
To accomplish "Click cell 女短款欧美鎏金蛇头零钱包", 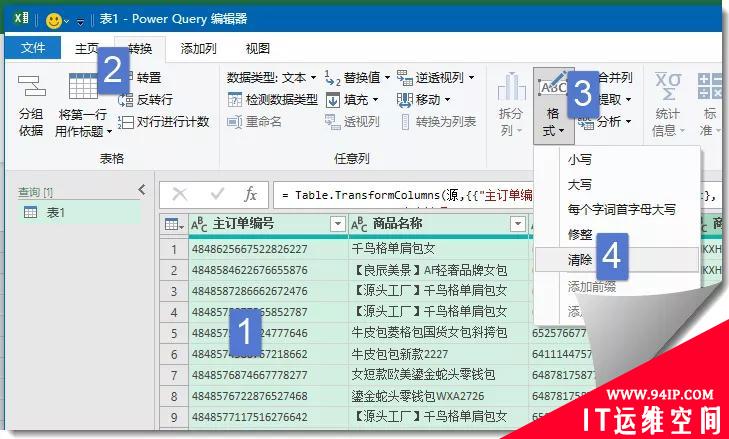I will [x=438, y=375].
